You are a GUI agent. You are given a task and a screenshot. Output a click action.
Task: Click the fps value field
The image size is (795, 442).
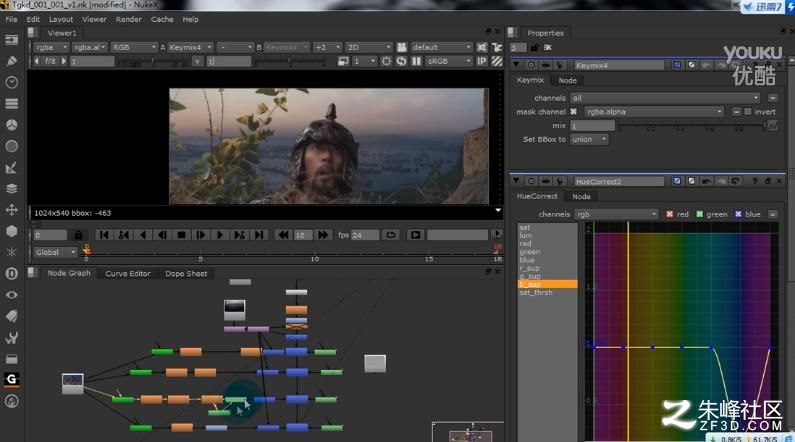point(365,235)
